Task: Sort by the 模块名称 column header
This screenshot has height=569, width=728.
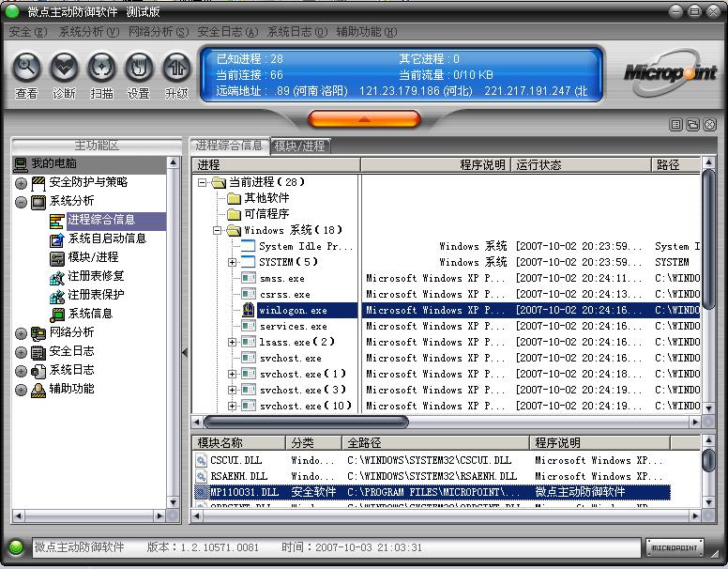Action: click(x=238, y=443)
